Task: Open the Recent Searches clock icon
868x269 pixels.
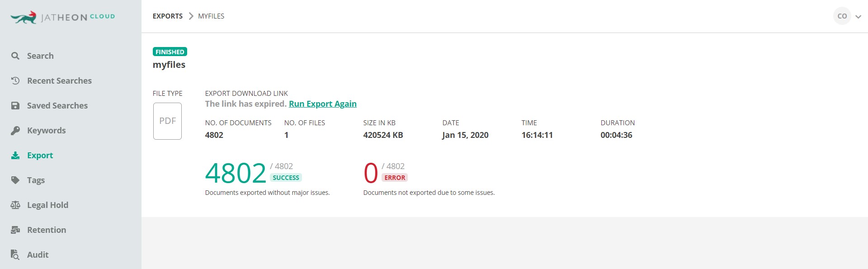Action: coord(15,80)
